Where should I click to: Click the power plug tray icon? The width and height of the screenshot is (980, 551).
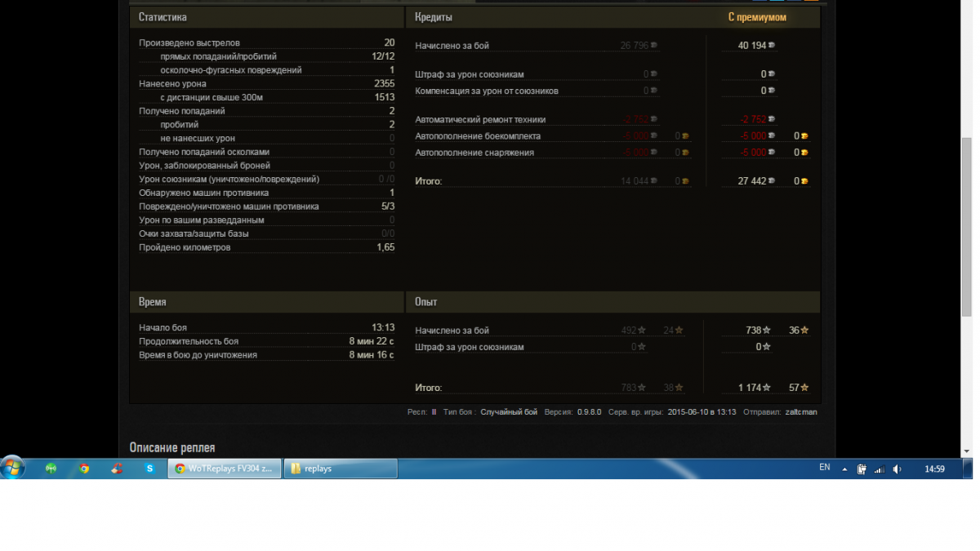(x=862, y=469)
